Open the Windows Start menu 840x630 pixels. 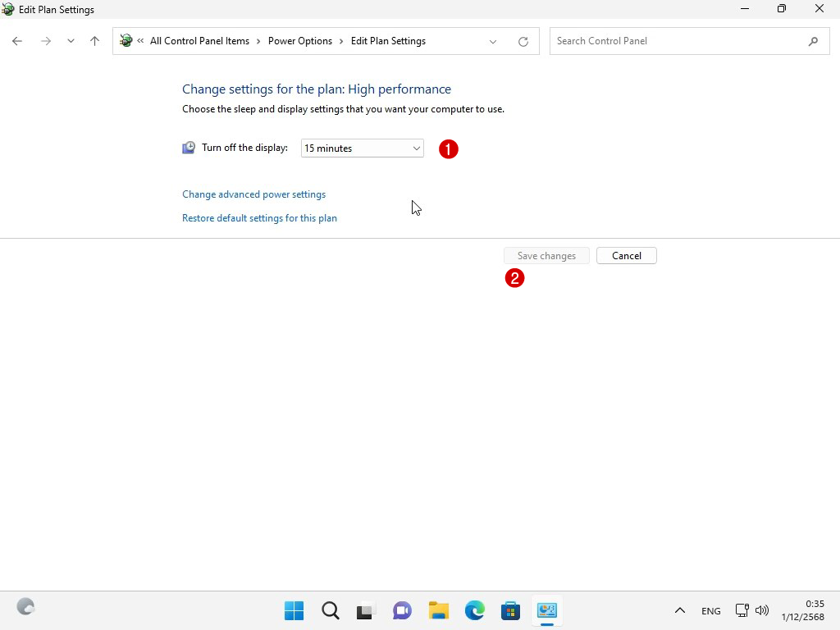click(294, 610)
